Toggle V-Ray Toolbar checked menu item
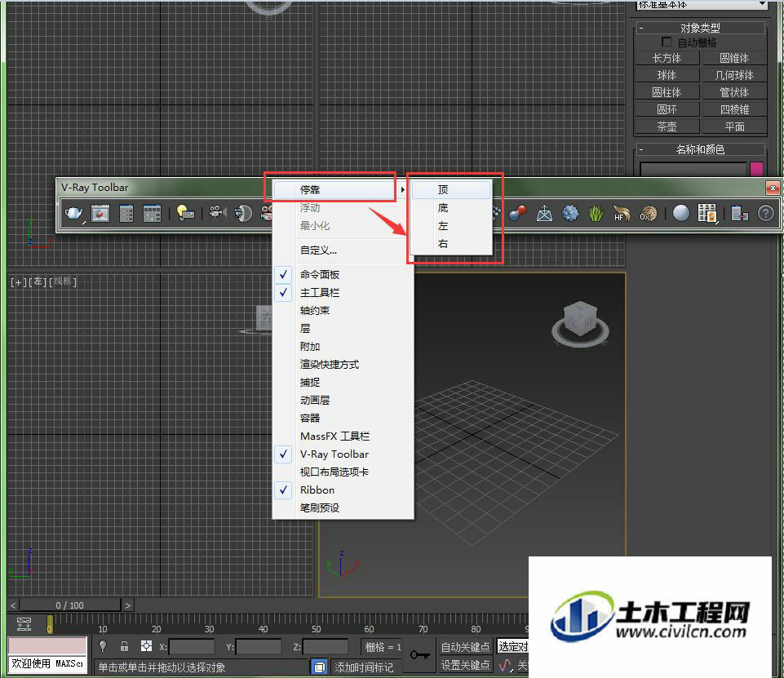 [343, 454]
